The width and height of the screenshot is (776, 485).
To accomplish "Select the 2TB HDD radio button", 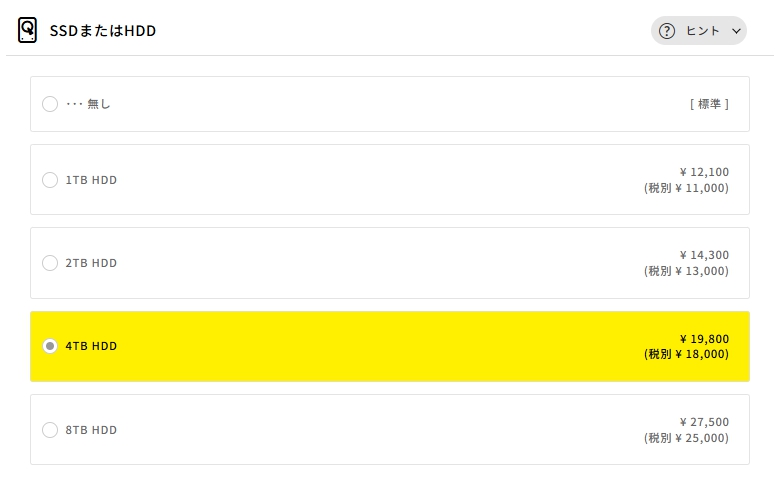I will pyautogui.click(x=50, y=263).
